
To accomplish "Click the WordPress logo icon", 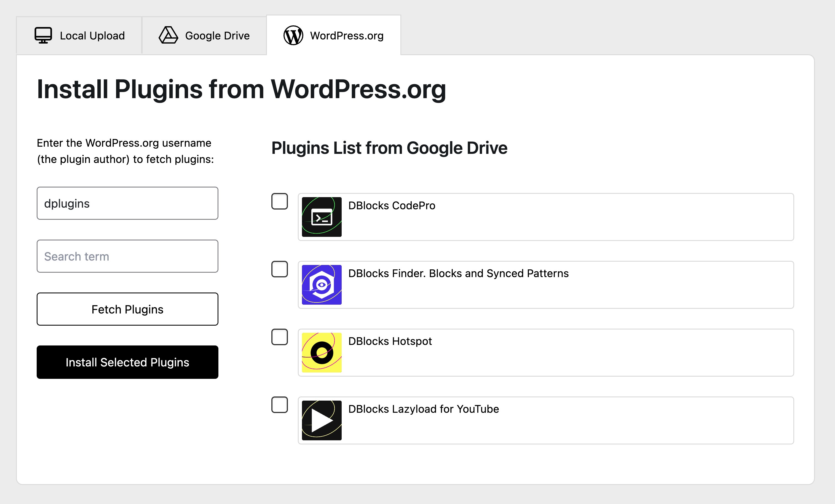I will point(293,35).
